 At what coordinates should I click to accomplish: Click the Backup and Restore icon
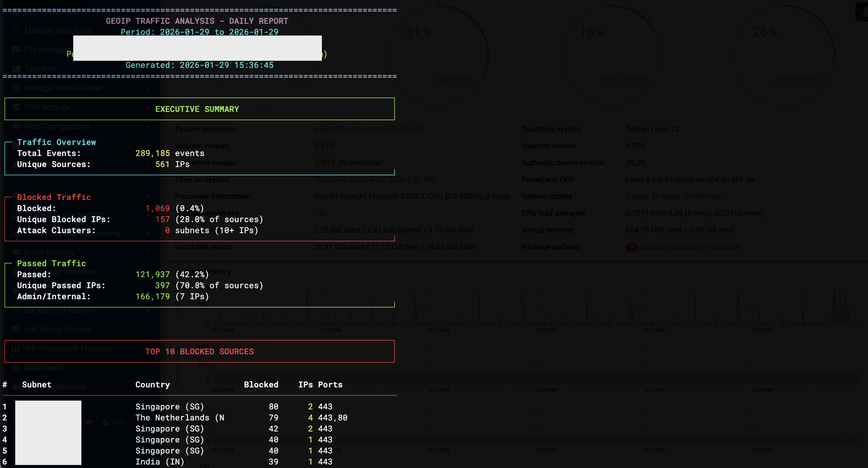point(16,310)
